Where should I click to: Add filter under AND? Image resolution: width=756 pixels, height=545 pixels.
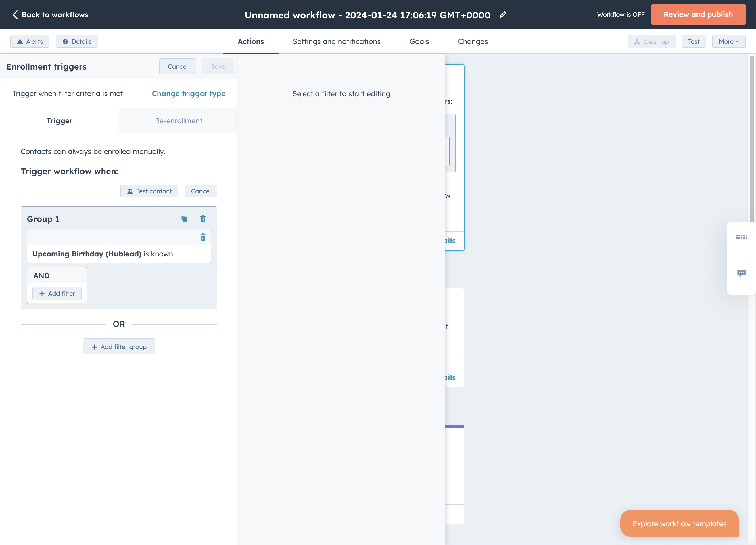(x=57, y=294)
